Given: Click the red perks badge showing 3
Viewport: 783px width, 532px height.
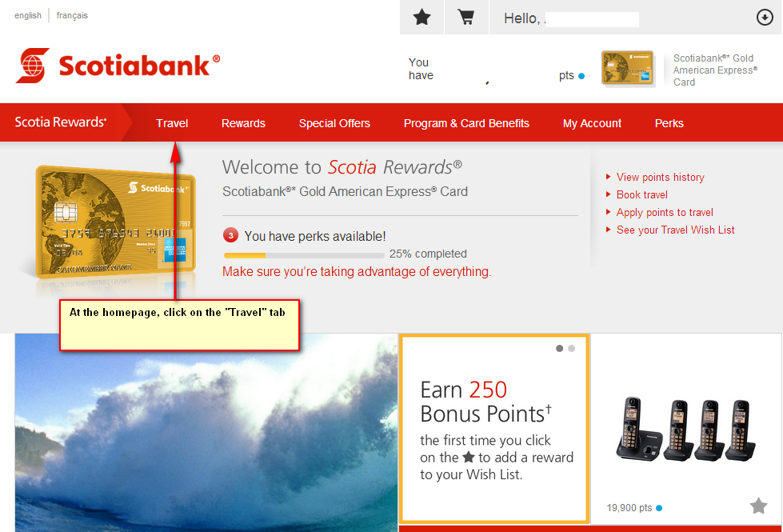Looking at the screenshot, I should 230,235.
